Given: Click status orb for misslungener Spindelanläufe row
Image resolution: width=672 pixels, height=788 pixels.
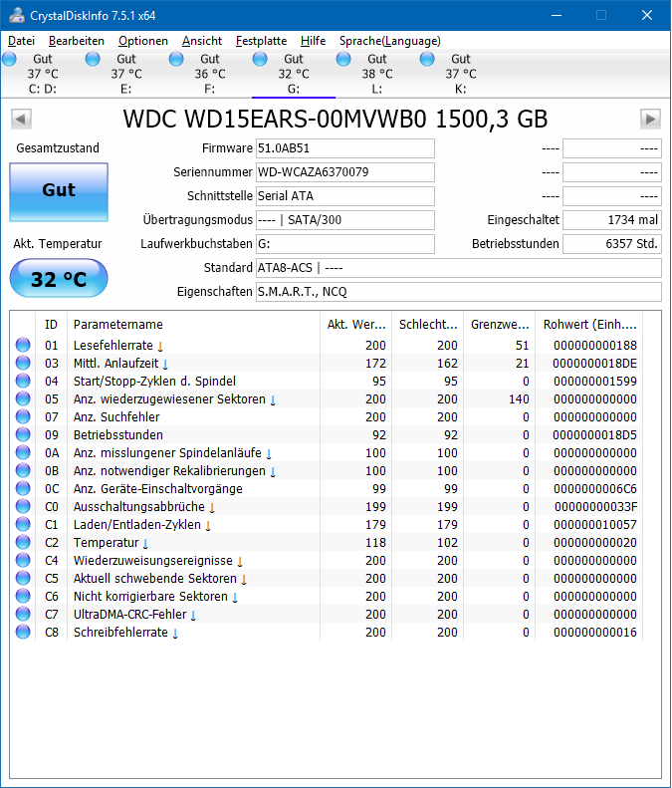Looking at the screenshot, I should pos(23,452).
